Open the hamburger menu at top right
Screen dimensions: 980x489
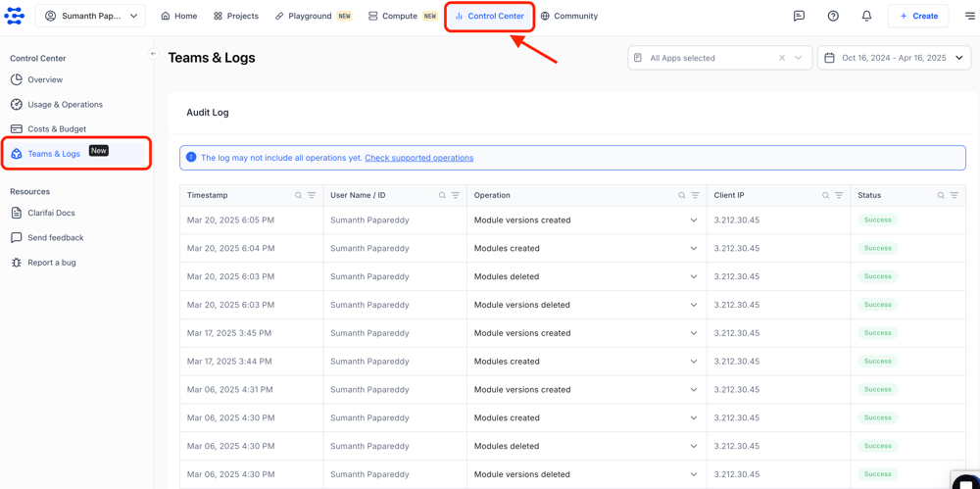(969, 16)
